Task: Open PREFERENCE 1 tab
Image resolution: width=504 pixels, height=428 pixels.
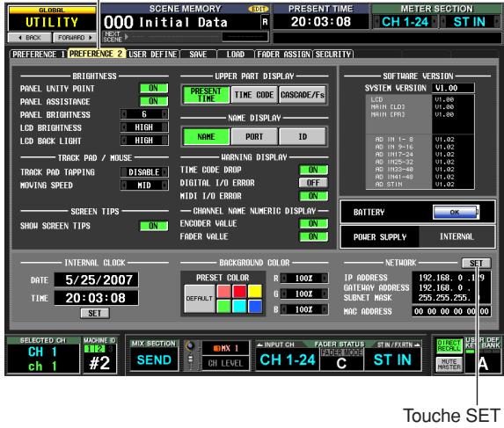Action: (38, 54)
